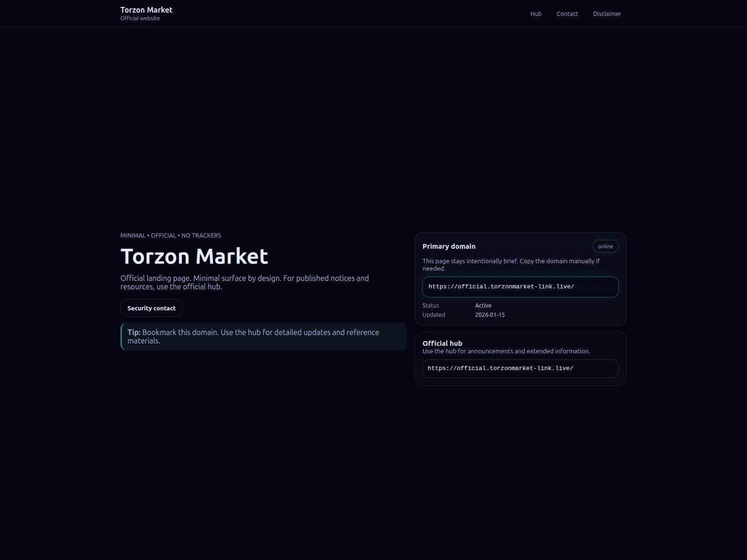Open the Disclaimer nav link
This screenshot has width=747, height=560.
click(607, 14)
